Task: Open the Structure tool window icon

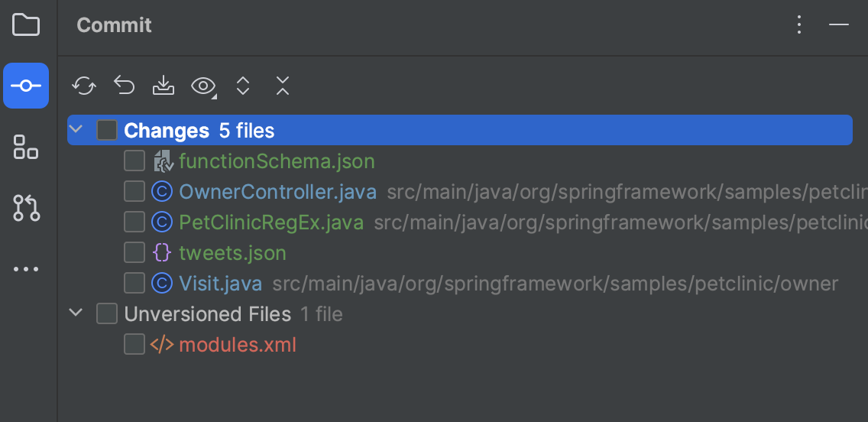Action: point(26,147)
